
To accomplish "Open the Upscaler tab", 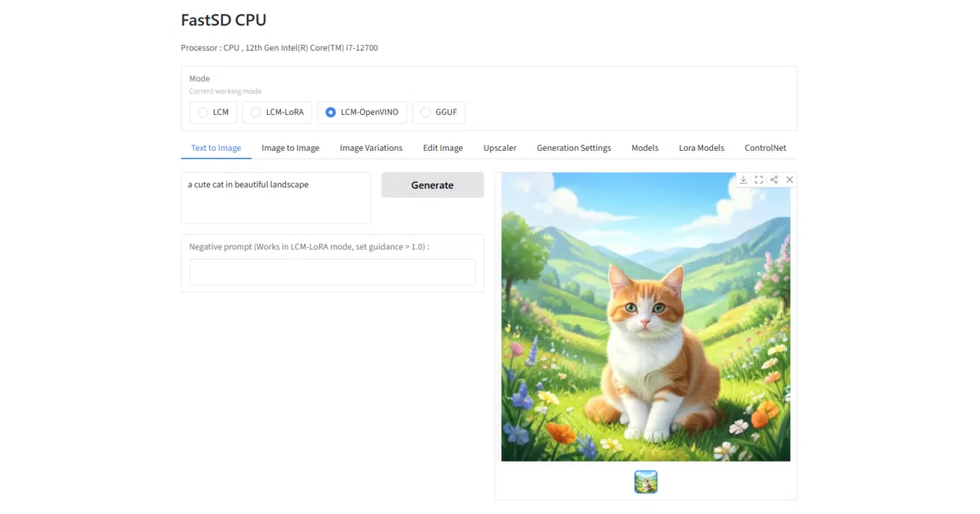I will click(x=500, y=148).
